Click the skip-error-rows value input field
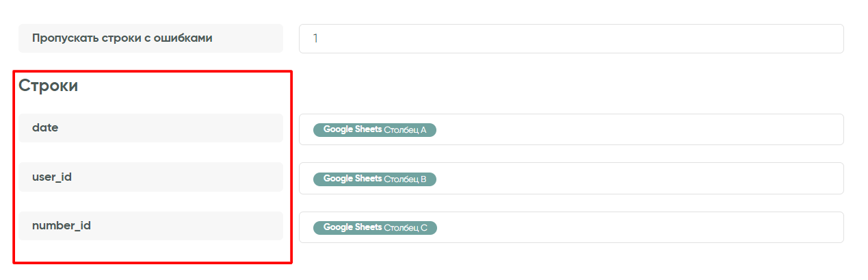868x280 pixels. point(570,38)
